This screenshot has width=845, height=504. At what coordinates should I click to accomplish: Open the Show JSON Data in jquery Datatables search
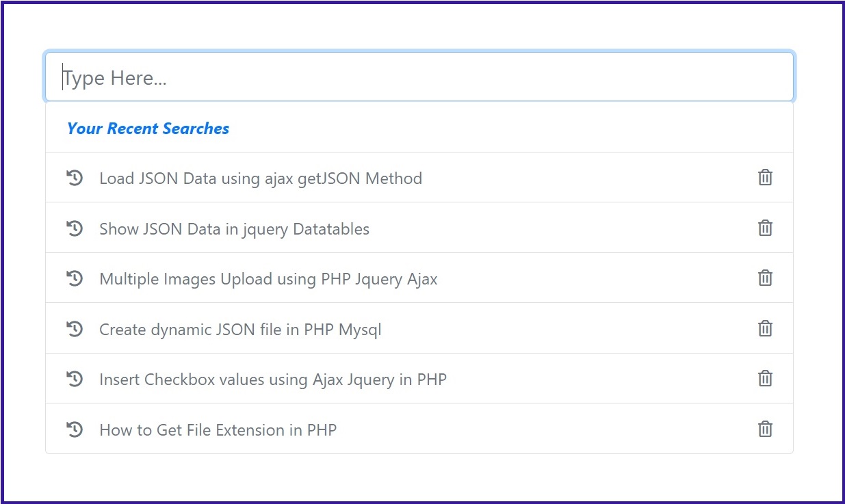click(x=235, y=229)
